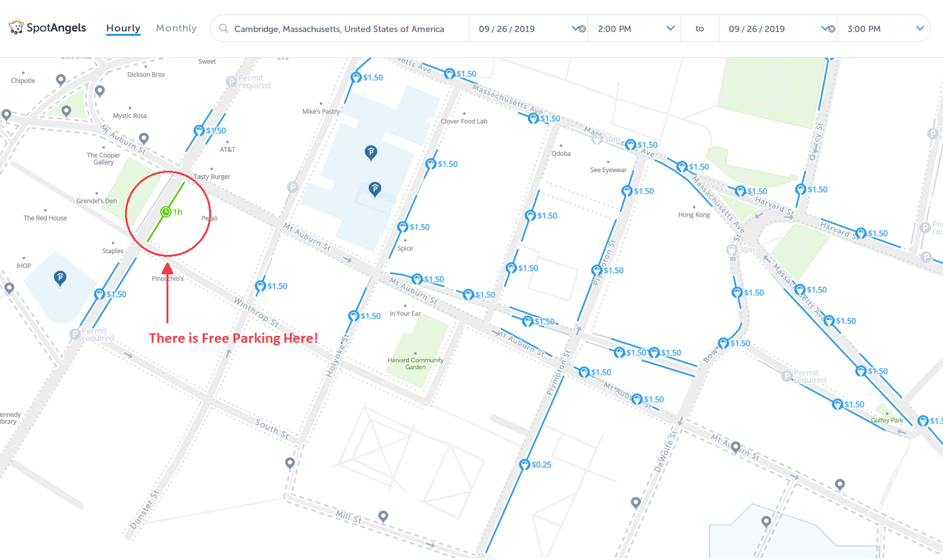
Task: Clear the start date with its x button
Action: [x=582, y=28]
